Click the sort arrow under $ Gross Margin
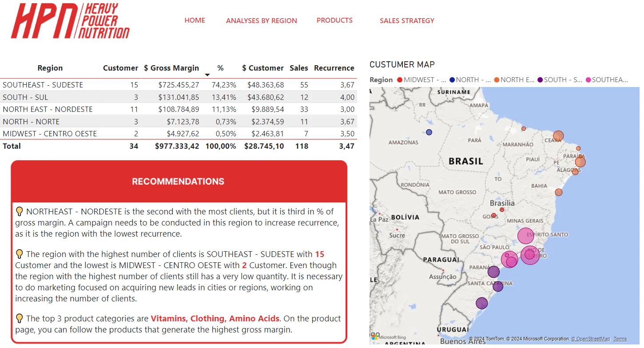 click(x=207, y=75)
